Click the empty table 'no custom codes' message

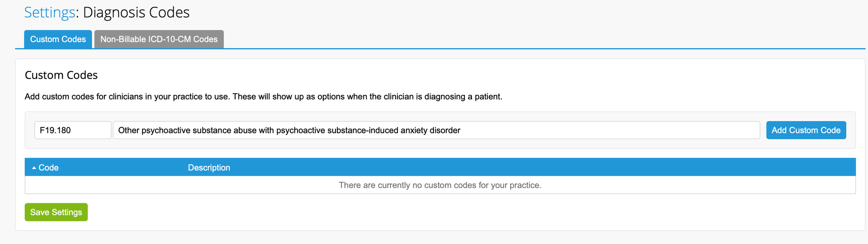(440, 185)
